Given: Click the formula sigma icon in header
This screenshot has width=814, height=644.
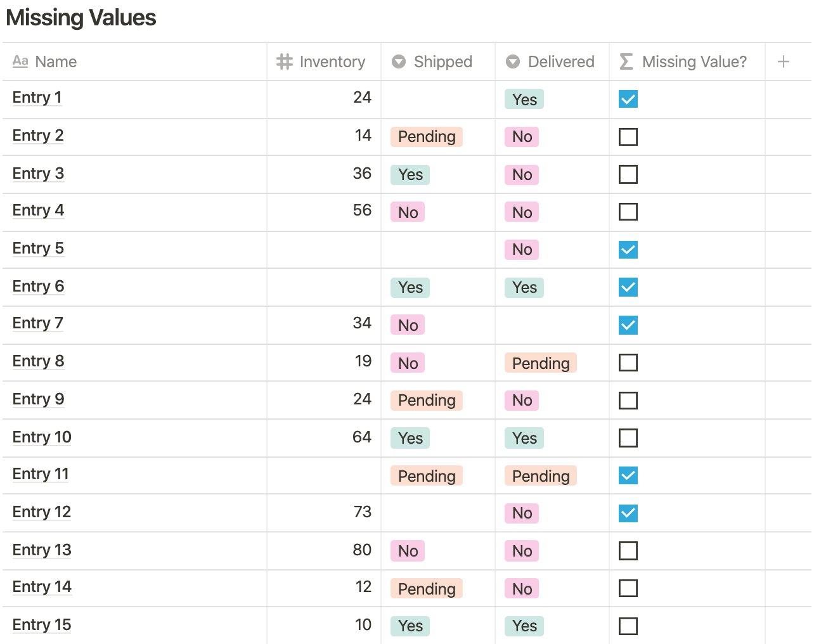Looking at the screenshot, I should 626,61.
